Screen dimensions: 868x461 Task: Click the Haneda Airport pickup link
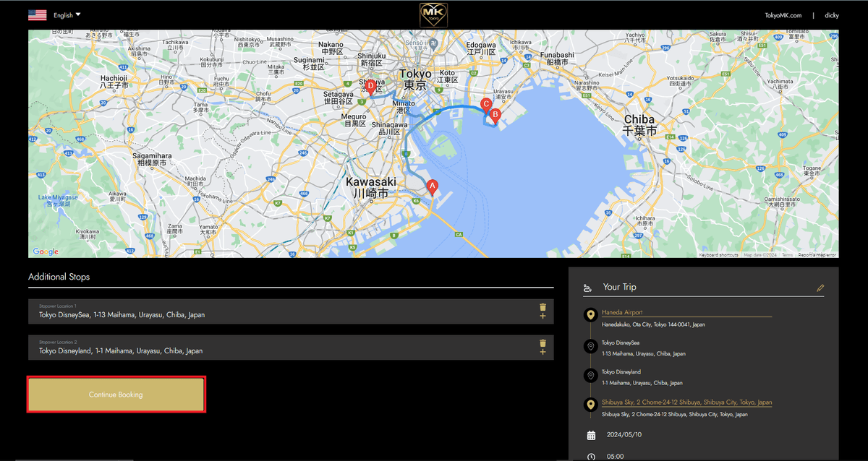(622, 312)
